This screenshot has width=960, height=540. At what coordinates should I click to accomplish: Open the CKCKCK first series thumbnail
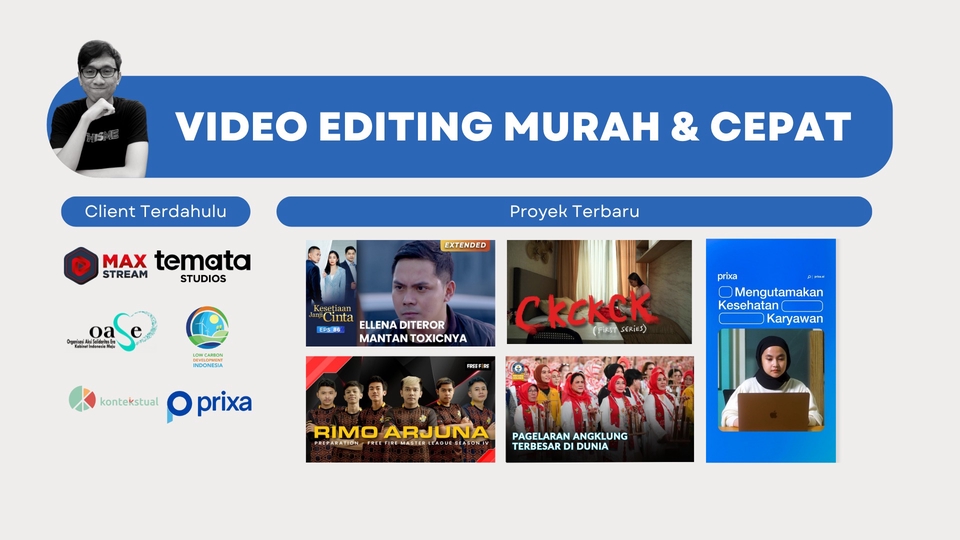point(599,291)
